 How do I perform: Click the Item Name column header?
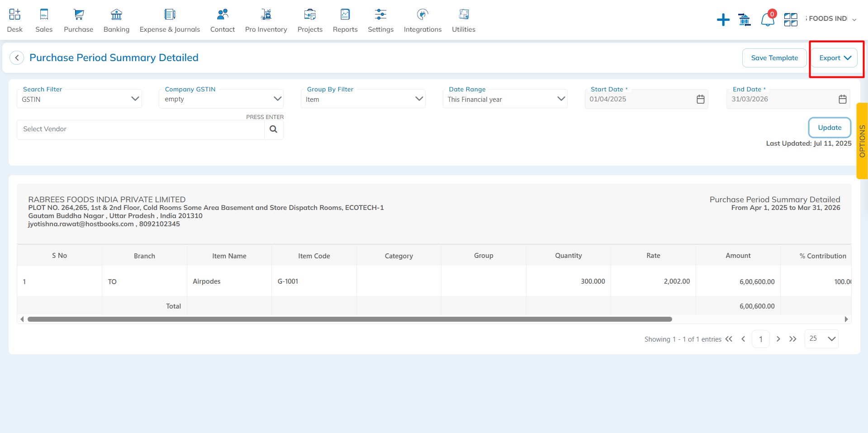tap(229, 256)
